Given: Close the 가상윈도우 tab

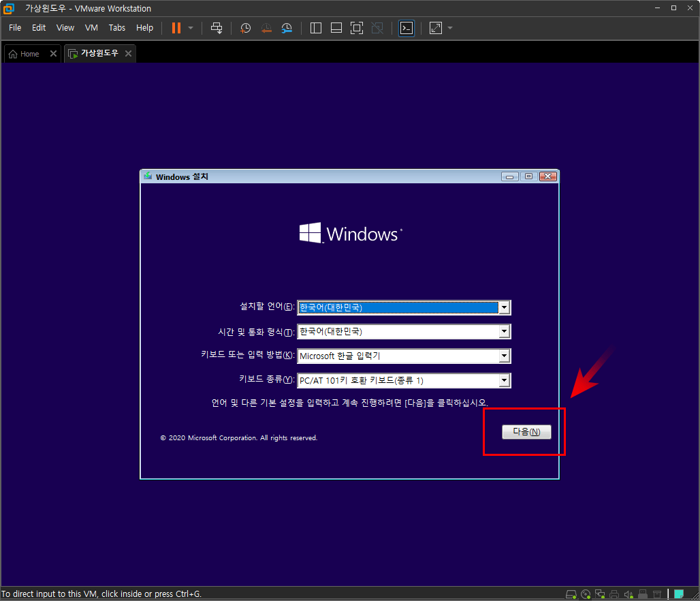Looking at the screenshot, I should click(x=128, y=54).
